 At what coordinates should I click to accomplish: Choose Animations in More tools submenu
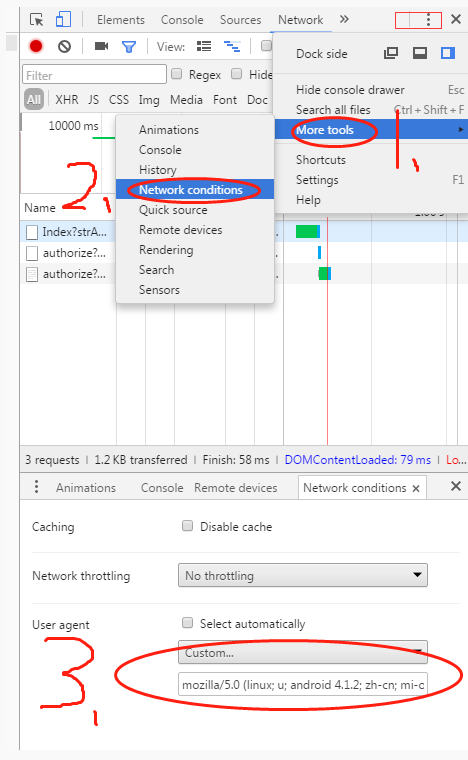[x=195, y=130]
